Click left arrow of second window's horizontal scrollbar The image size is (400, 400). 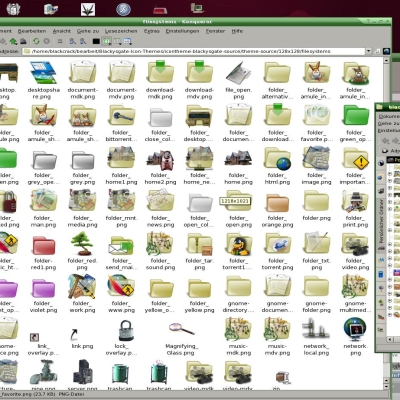[389, 339]
